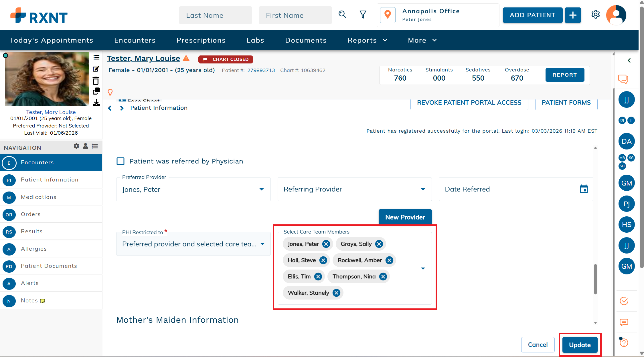Open PHI Restricted to dropdown

click(262, 244)
